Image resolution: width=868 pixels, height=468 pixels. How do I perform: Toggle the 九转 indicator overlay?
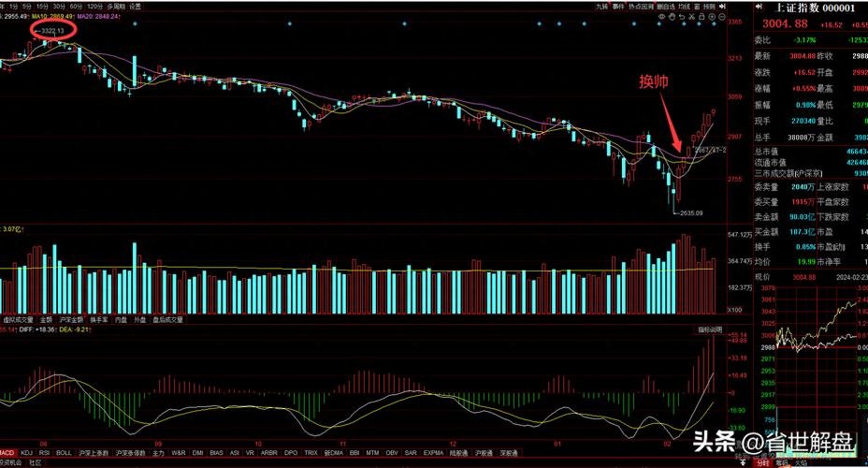(600, 7)
